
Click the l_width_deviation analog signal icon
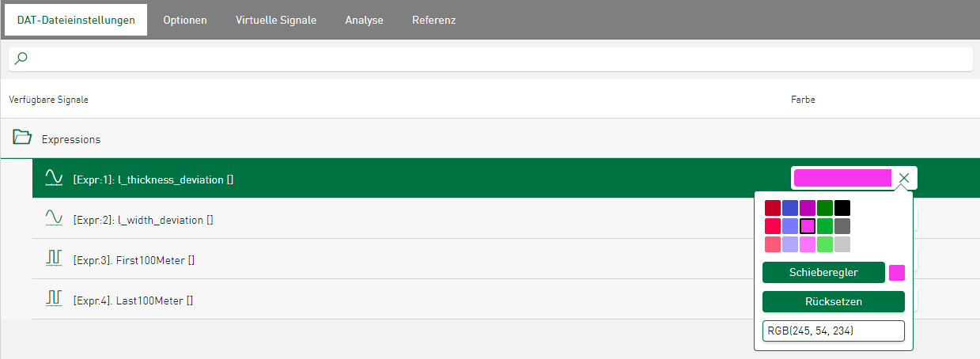(x=54, y=219)
